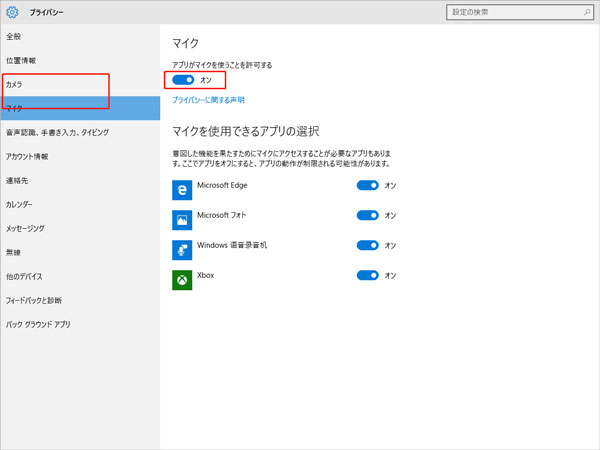Go to カメラ settings in the sidebar

click(15, 85)
